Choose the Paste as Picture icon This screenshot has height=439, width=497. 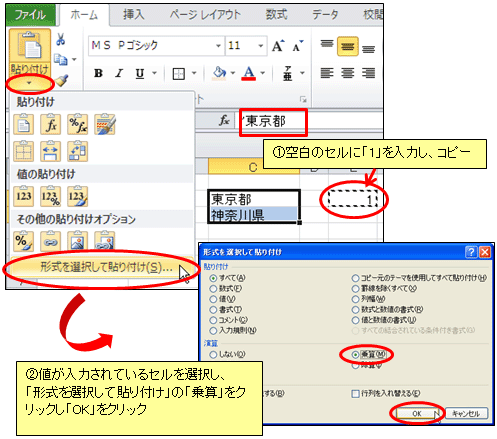(78, 241)
